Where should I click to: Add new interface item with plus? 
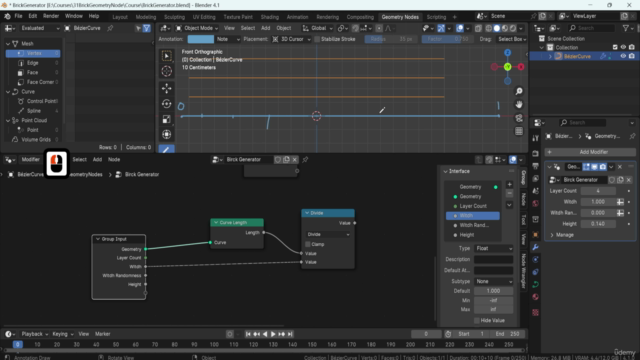pos(509,184)
